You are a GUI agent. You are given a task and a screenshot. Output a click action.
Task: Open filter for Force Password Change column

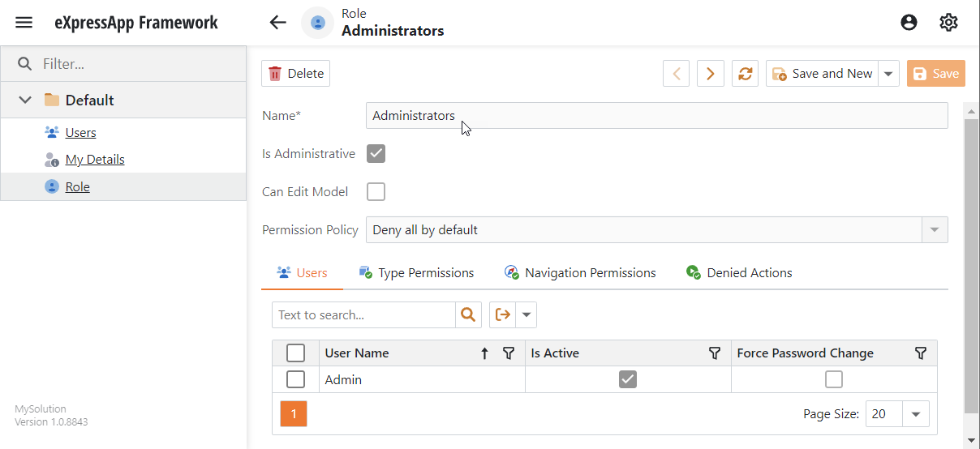coord(921,353)
